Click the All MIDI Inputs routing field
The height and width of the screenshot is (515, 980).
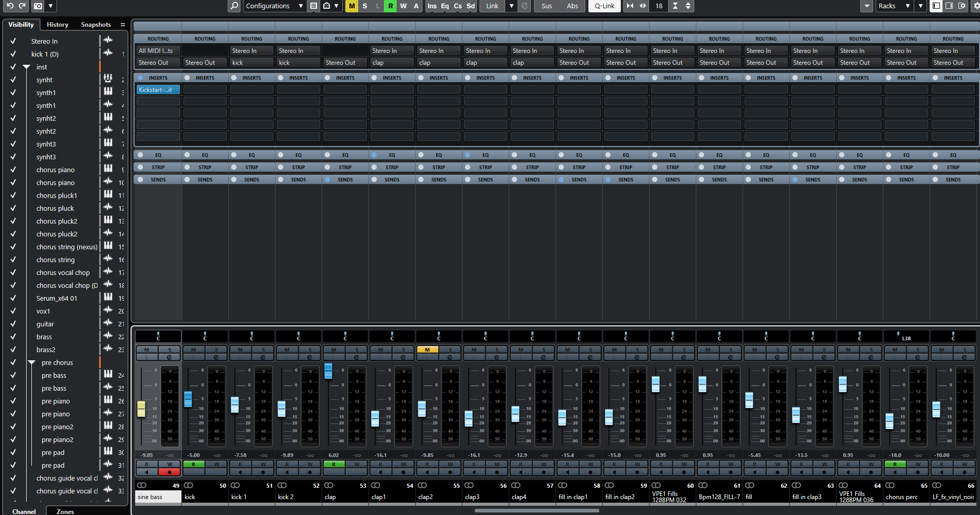(x=158, y=50)
